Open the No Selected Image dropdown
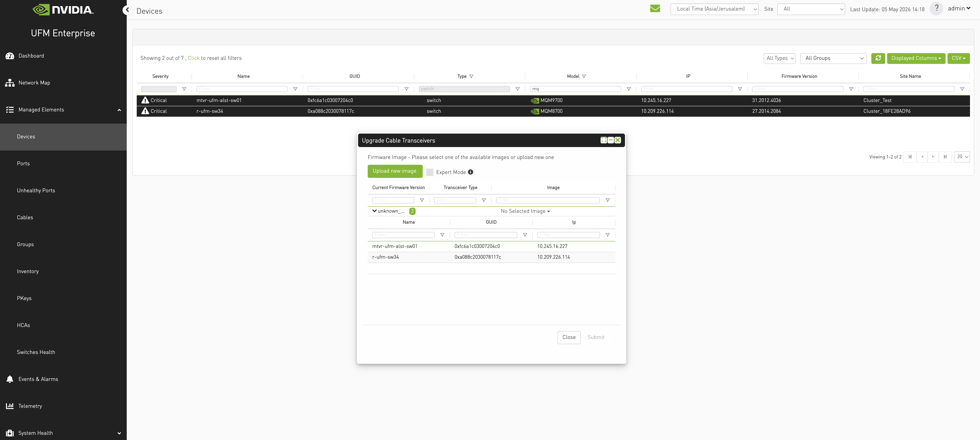This screenshot has height=440, width=980. tap(525, 211)
